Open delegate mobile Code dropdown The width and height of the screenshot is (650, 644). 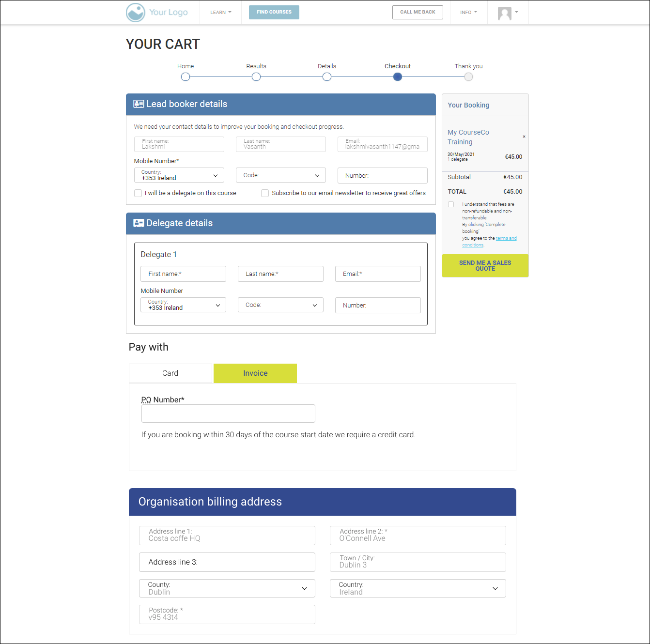(x=280, y=305)
